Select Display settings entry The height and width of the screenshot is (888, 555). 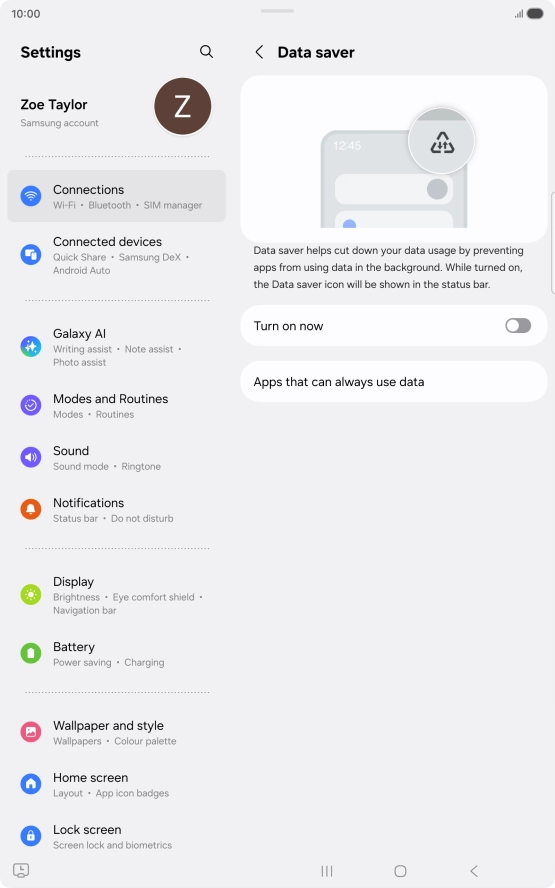click(116, 595)
